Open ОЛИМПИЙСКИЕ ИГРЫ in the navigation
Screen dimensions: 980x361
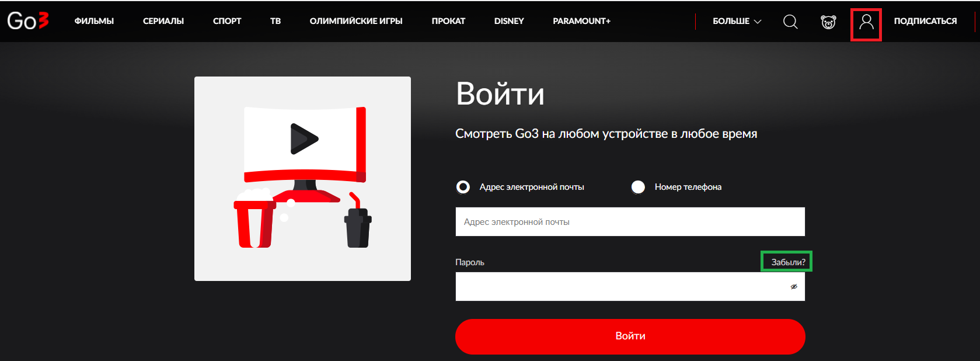(x=356, y=21)
